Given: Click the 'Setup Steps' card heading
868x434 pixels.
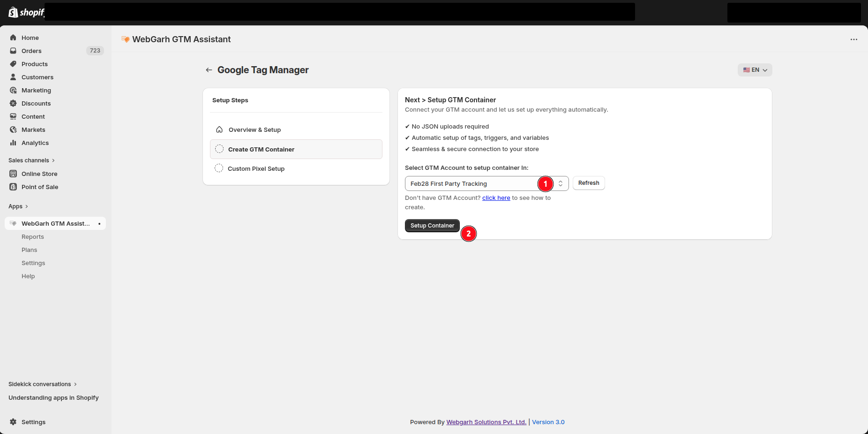Looking at the screenshot, I should coord(230,100).
